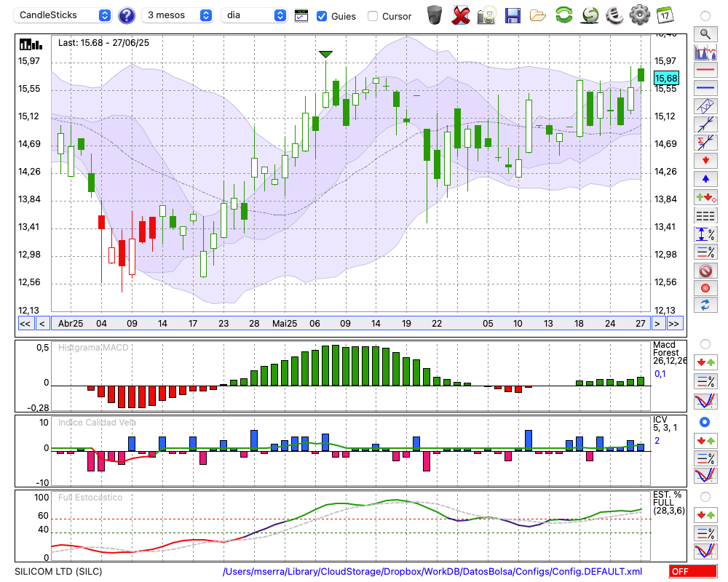Image resolution: width=728 pixels, height=582 pixels.
Task: Click the green plus and red arrow icon
Action: 705,197
